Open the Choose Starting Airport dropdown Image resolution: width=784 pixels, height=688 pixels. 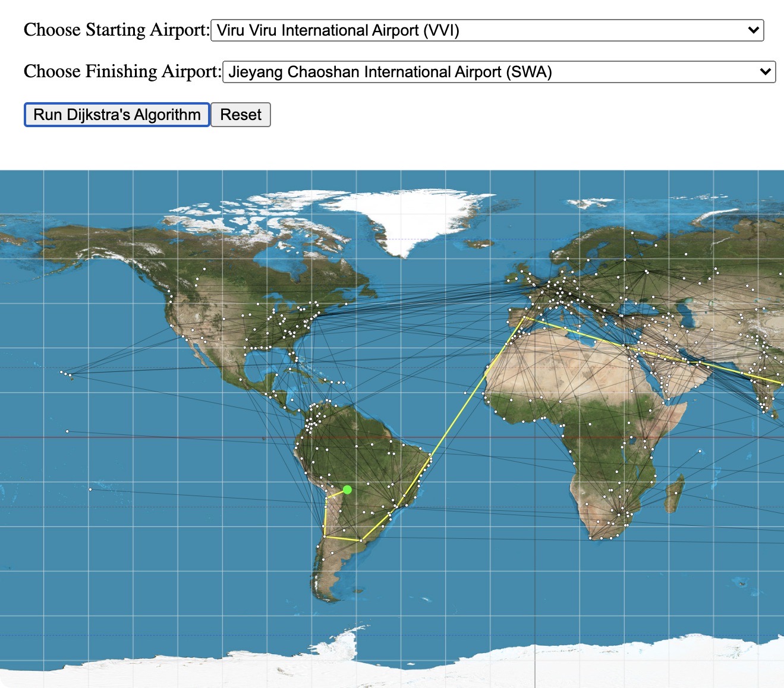pyautogui.click(x=487, y=30)
